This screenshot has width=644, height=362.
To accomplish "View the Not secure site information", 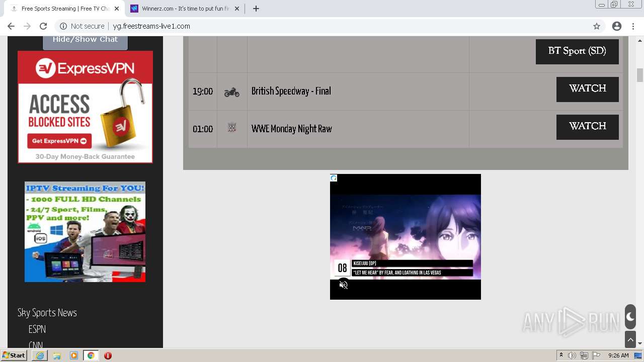I will click(82, 26).
